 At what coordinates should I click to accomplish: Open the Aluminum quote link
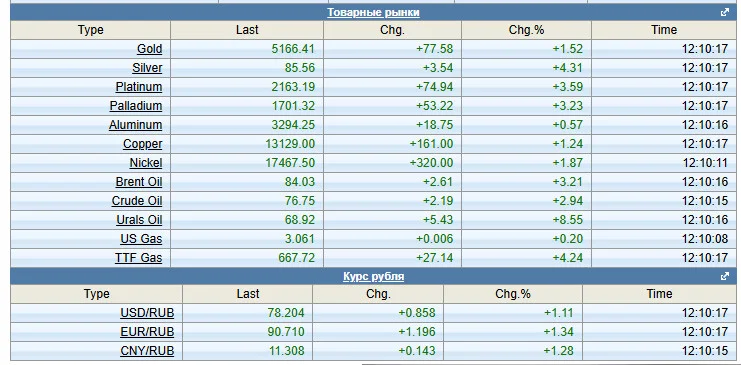tap(135, 125)
